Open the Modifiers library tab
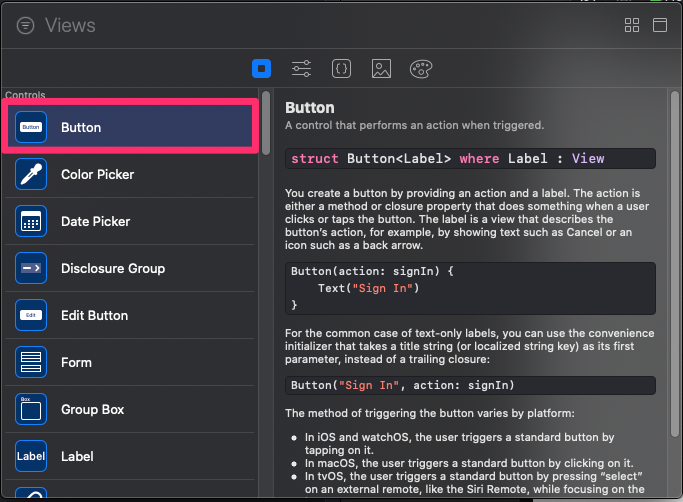 coord(301,68)
